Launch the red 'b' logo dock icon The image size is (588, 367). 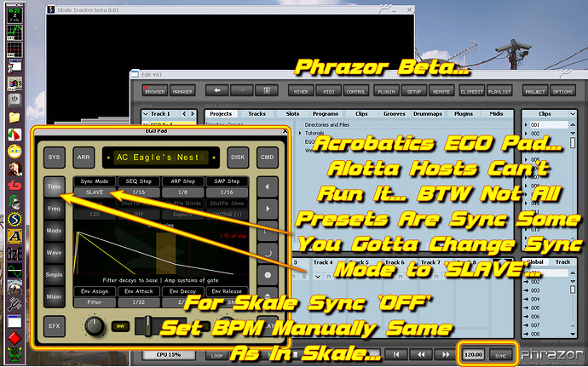[x=14, y=185]
